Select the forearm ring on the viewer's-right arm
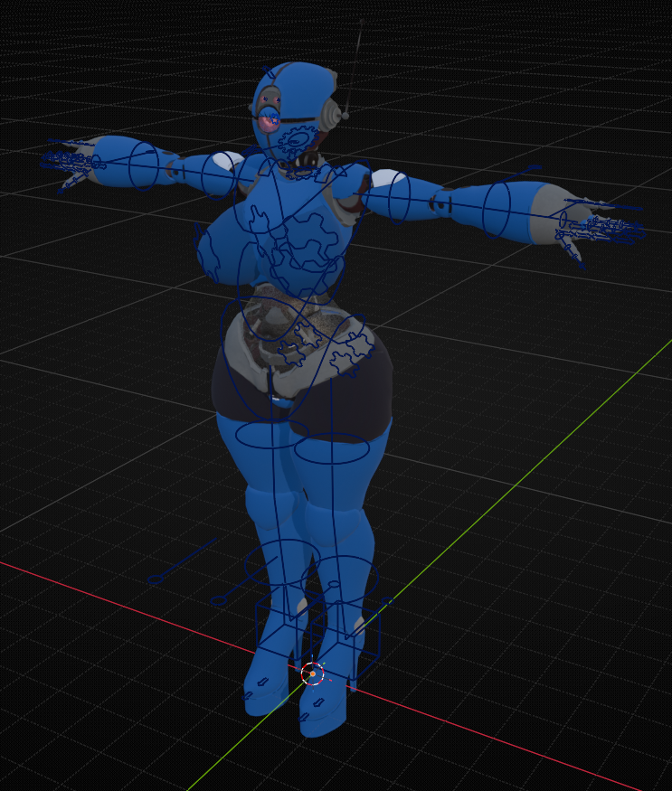This screenshot has width=672, height=791. pyautogui.click(x=497, y=210)
